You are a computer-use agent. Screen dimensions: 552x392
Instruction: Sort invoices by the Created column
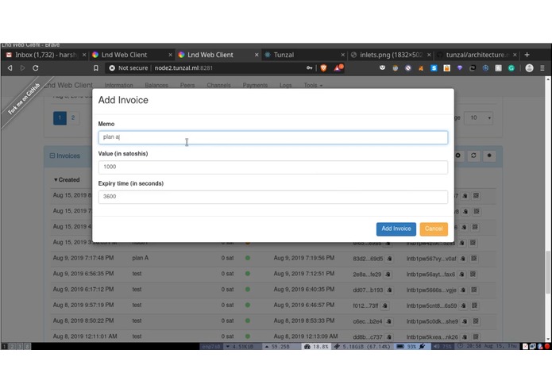[x=67, y=180]
